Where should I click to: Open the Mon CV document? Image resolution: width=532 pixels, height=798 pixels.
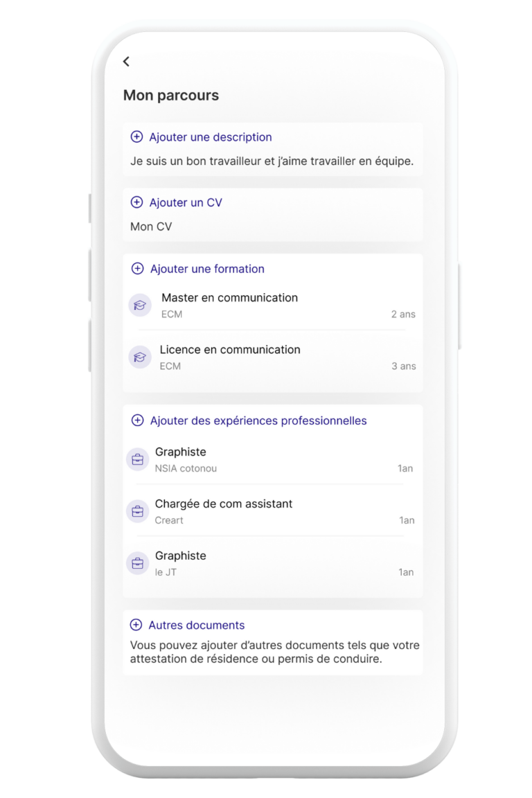[x=151, y=227]
